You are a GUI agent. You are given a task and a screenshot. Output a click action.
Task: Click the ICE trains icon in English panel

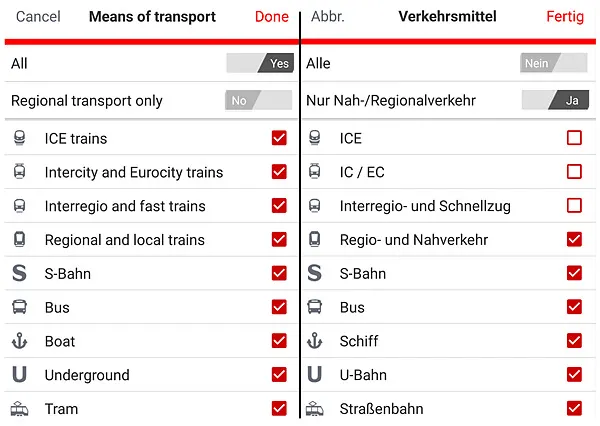pos(20,138)
